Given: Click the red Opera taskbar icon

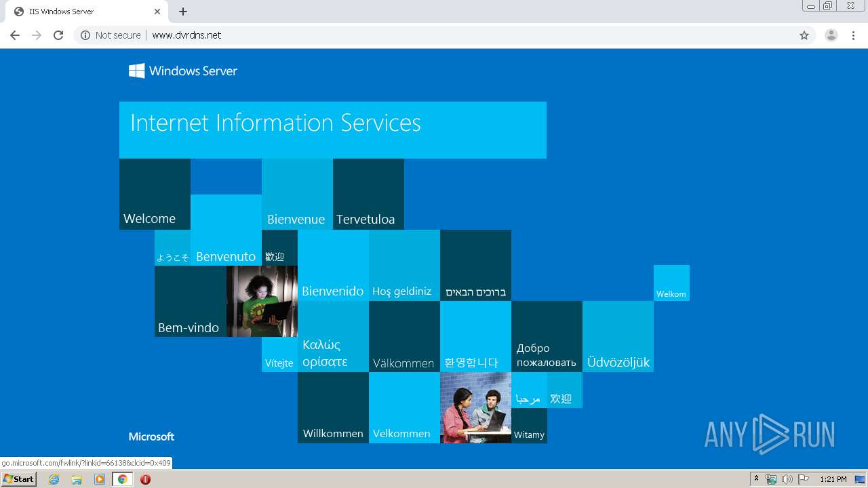Looking at the screenshot, I should (x=145, y=479).
